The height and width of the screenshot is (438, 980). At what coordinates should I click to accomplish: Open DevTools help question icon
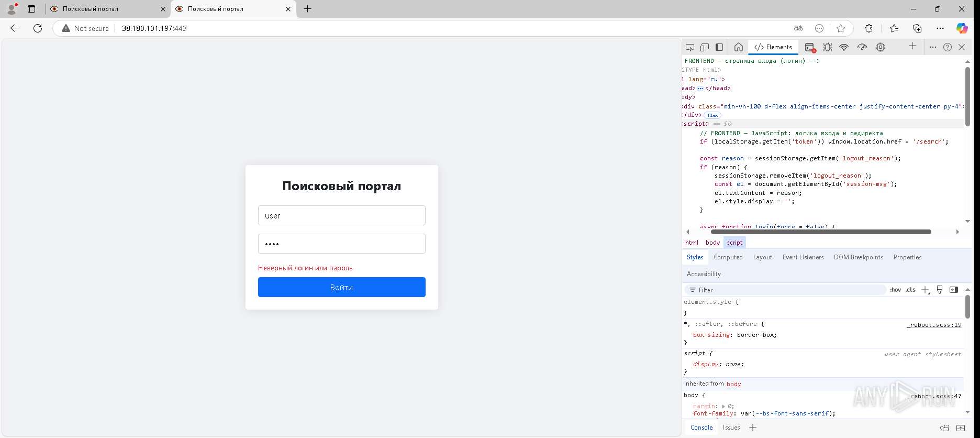point(948,47)
